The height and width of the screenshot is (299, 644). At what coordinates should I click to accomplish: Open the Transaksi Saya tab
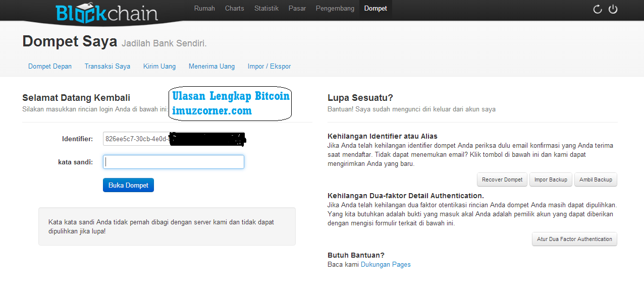point(108,66)
